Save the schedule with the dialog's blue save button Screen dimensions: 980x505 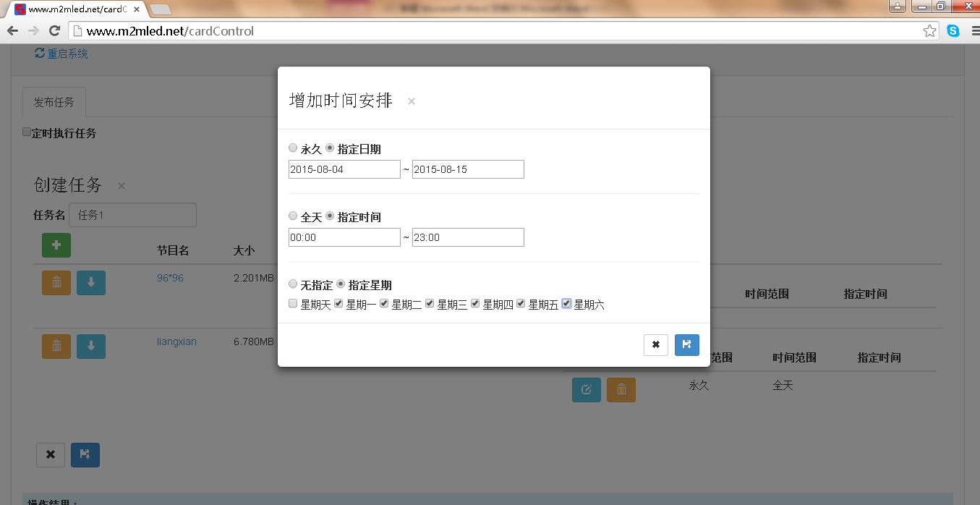point(687,345)
